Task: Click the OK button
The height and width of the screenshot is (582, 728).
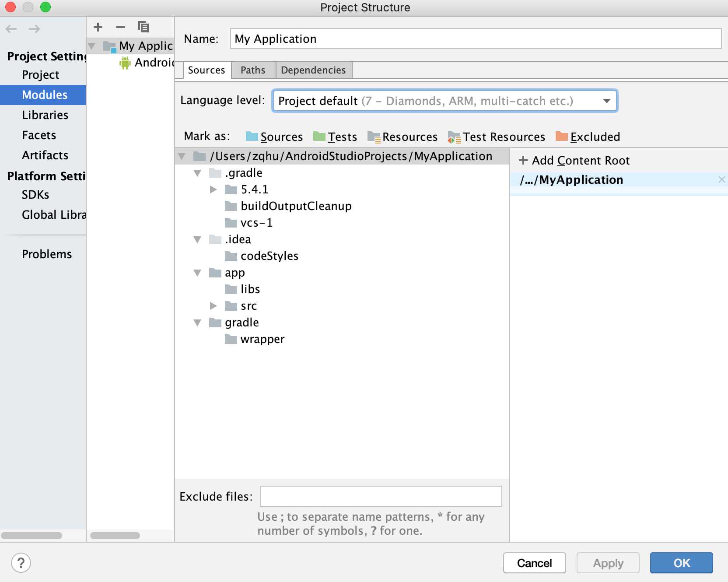Action: (x=682, y=563)
